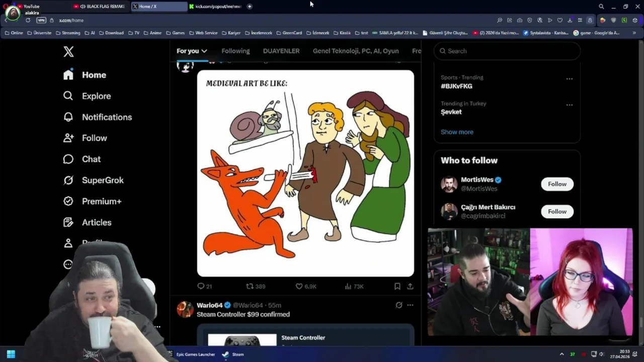Viewport: 644px width, 362px height.
Task: Click the volume icon in system tray
Action: click(601, 354)
